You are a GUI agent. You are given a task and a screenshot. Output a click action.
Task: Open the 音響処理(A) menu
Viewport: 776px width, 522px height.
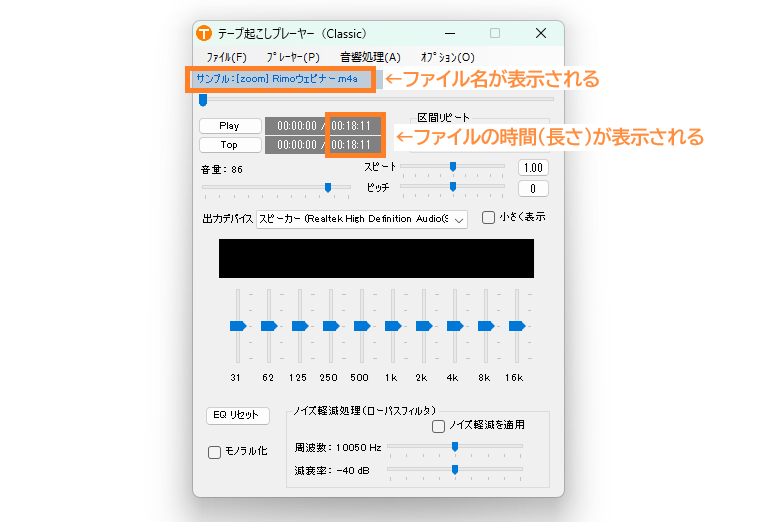tap(370, 57)
